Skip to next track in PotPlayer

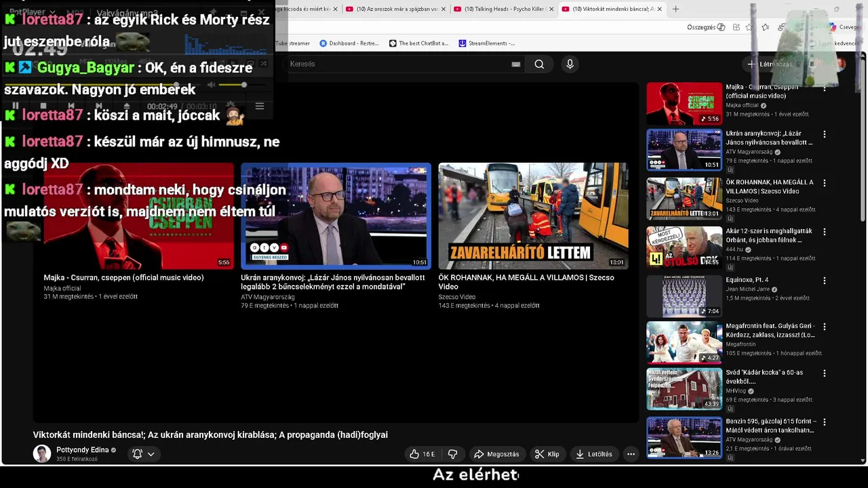click(x=99, y=106)
